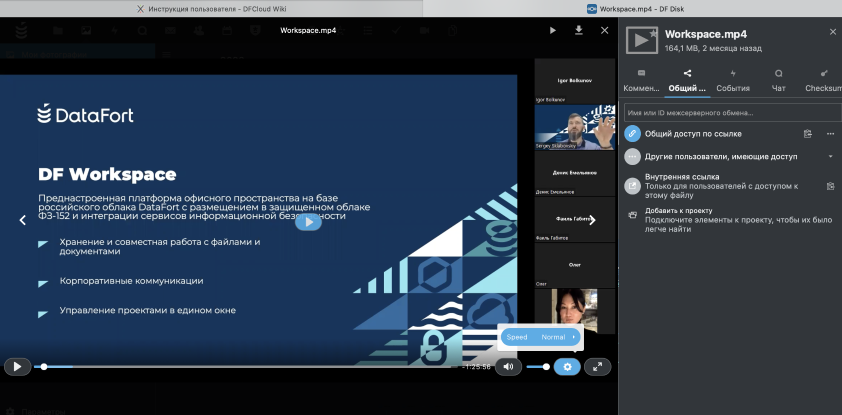Focus the Имя или ID sharing input
842x415 pixels.
732,113
